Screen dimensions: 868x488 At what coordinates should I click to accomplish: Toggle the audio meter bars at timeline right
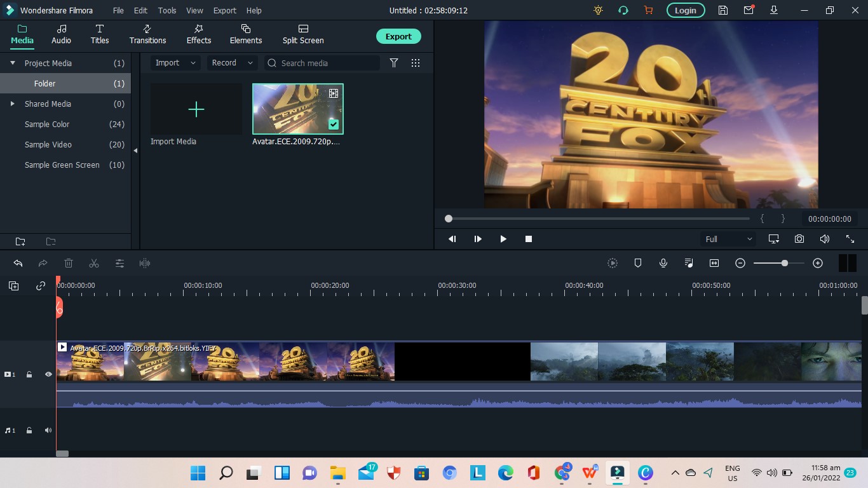848,263
